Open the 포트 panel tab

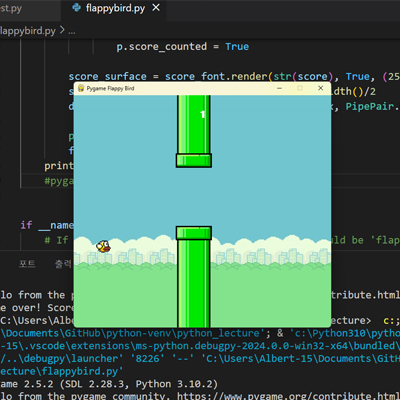coord(27,264)
